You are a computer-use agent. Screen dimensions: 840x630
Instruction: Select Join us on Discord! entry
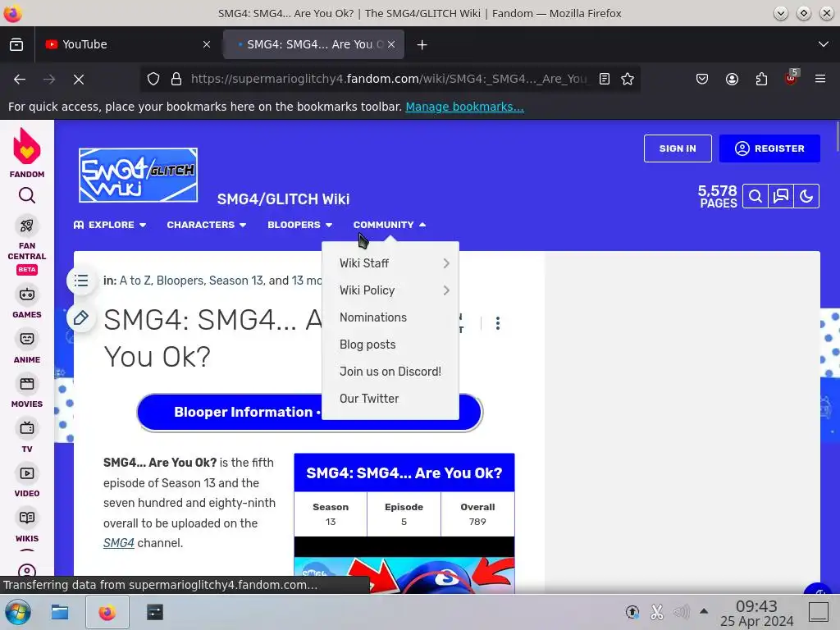(x=390, y=372)
